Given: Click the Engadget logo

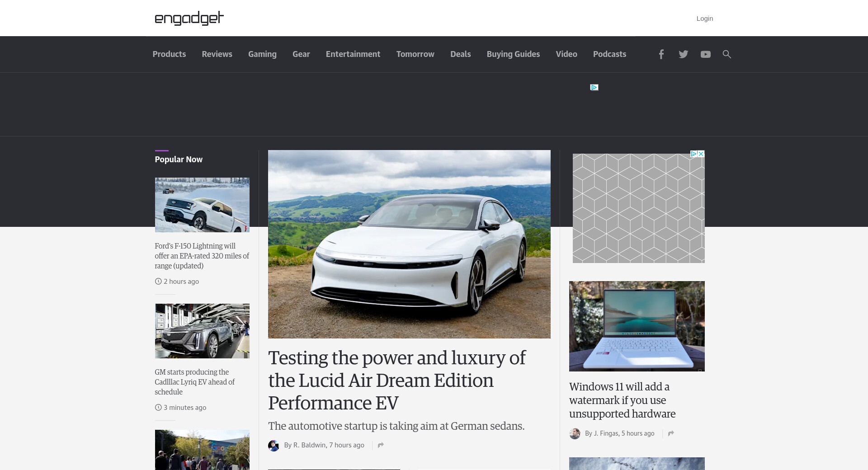Looking at the screenshot, I should (x=189, y=18).
